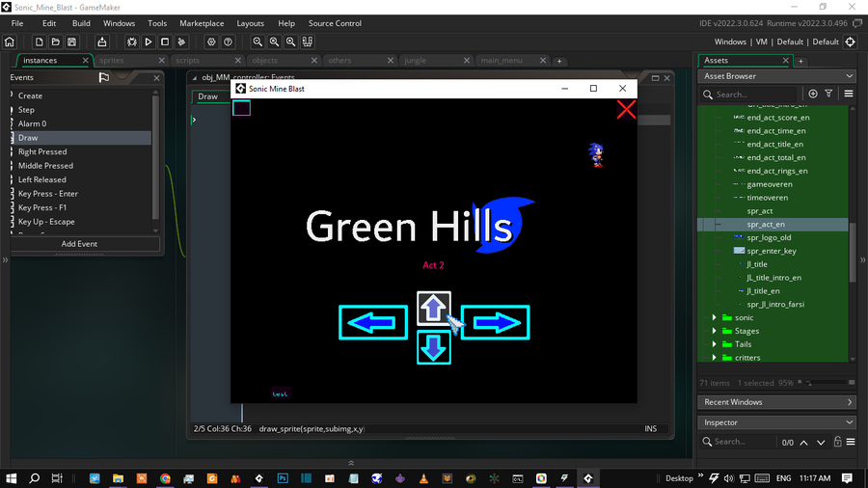Open the Source Control menu
The image size is (868, 488).
click(x=335, y=23)
